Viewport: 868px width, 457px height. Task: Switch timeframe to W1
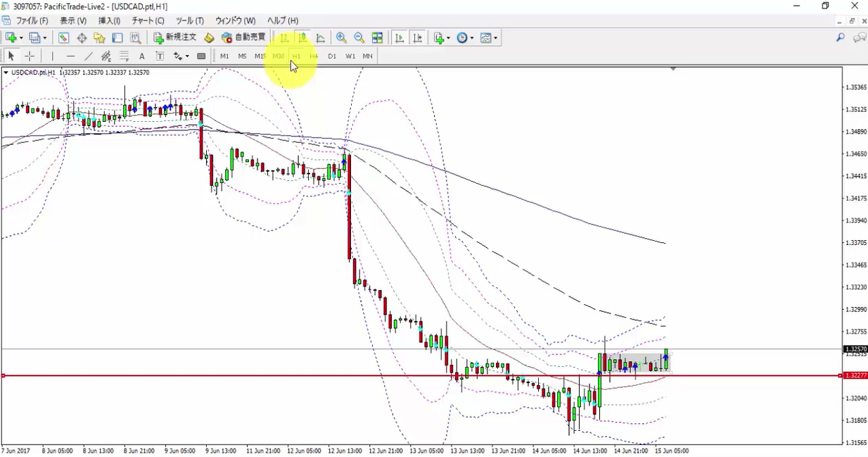pos(350,56)
